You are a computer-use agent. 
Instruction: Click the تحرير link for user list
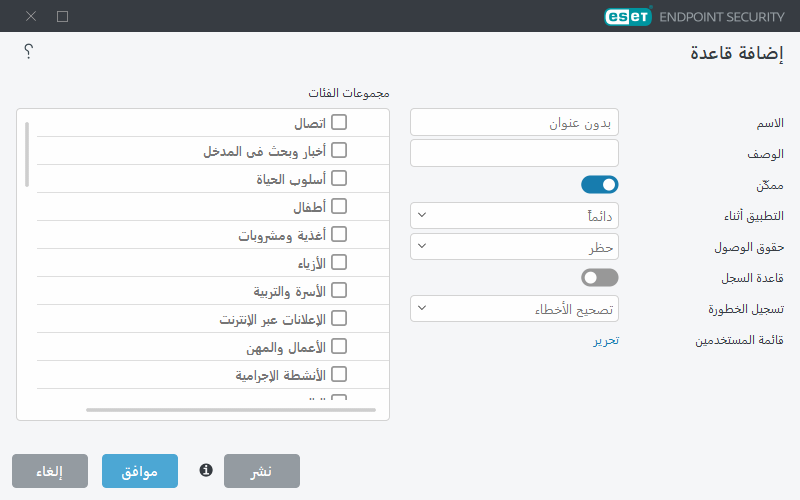[606, 340]
